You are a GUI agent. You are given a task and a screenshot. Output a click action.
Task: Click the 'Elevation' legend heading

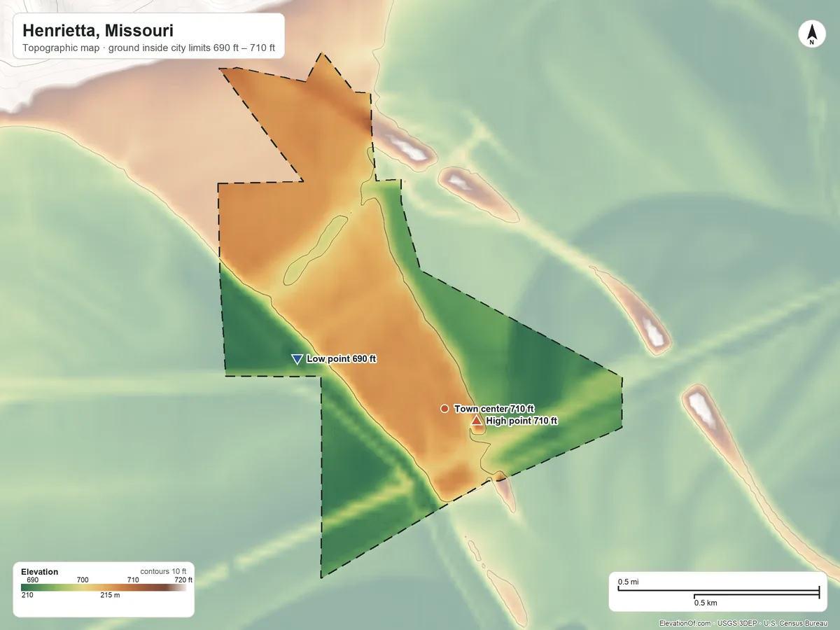40,572
